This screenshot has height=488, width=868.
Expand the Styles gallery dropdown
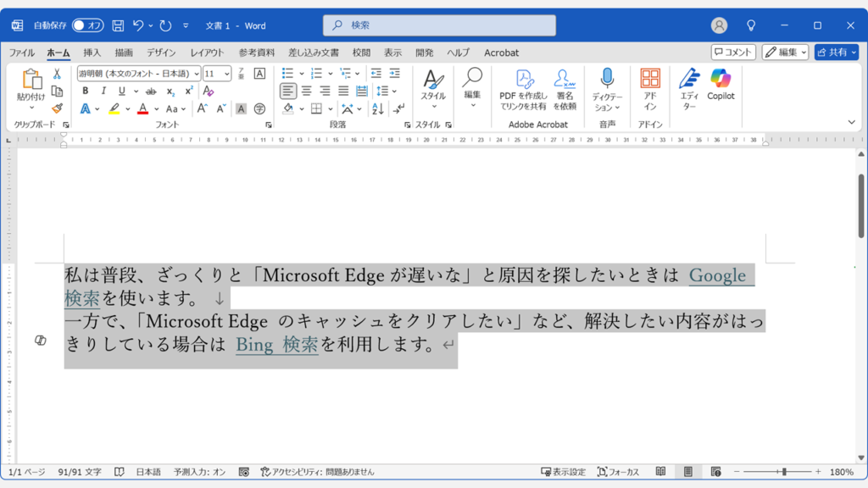[435, 108]
